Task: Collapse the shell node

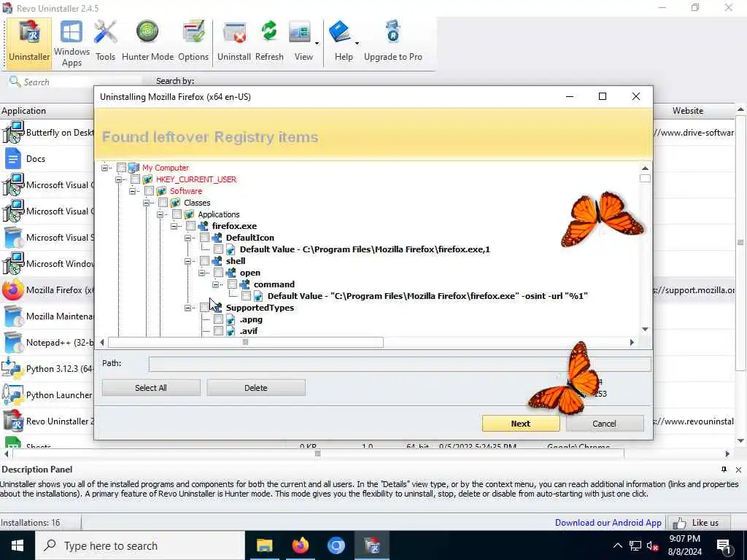Action: 187,261
